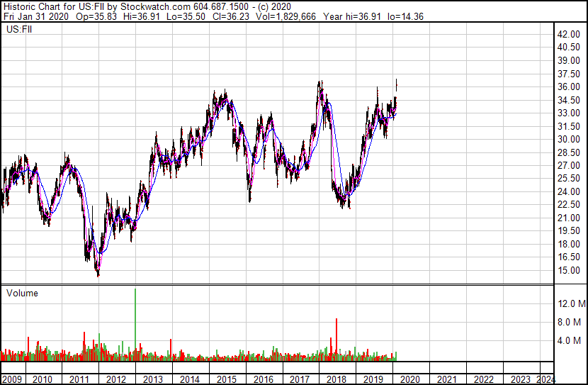
Task: Click the 'lo=14.36' year low value
Action: 405,16
